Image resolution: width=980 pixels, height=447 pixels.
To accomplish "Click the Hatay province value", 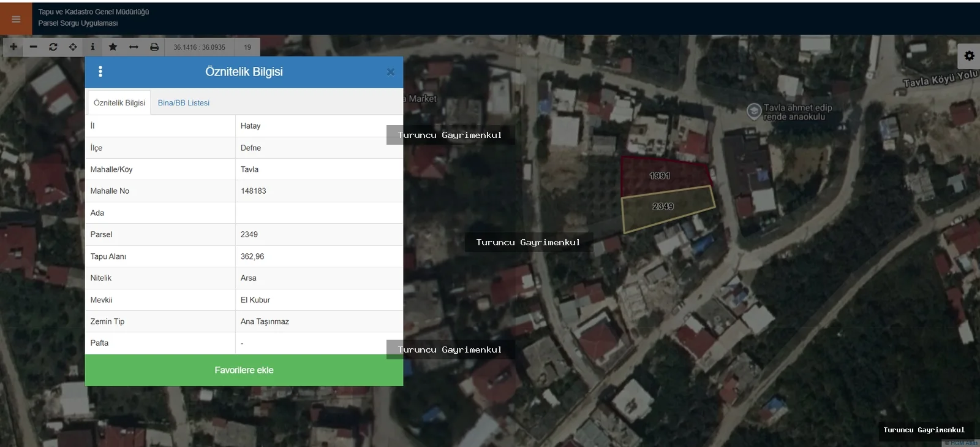I will point(251,126).
